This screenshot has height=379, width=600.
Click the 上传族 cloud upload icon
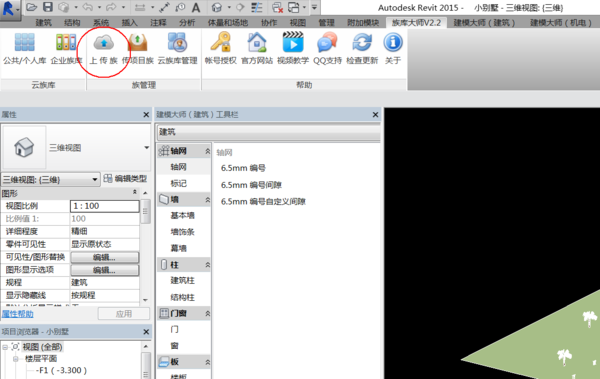pyautogui.click(x=104, y=42)
